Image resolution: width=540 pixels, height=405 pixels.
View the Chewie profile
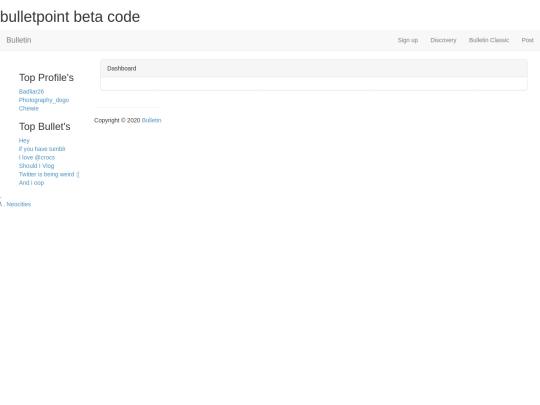(29, 108)
